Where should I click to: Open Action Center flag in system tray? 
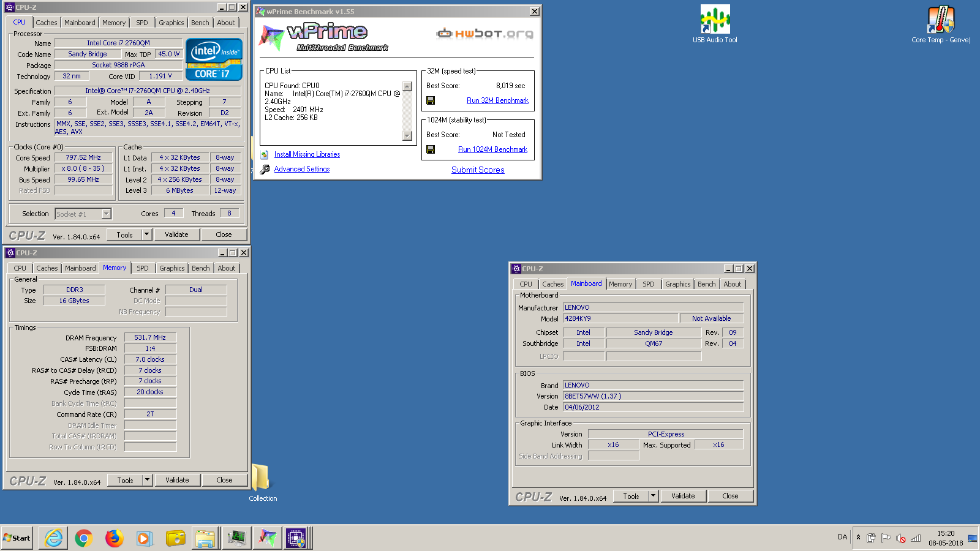pos(886,538)
